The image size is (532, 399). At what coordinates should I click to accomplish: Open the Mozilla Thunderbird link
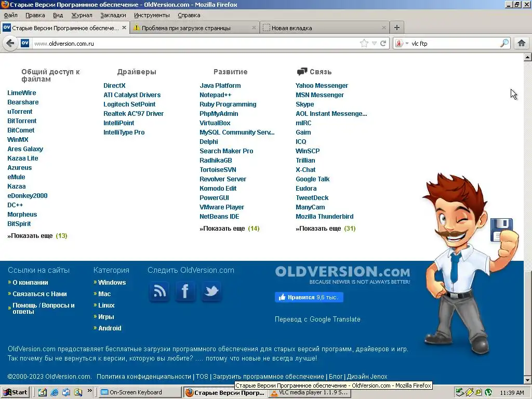click(324, 217)
